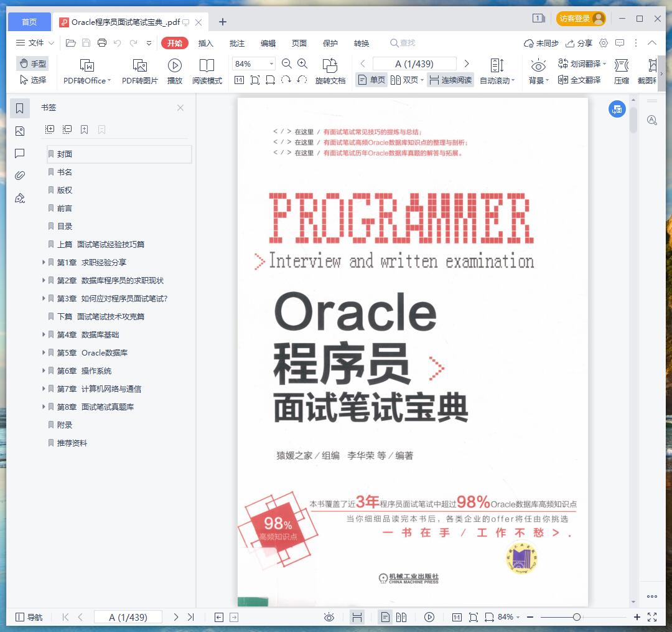Open the thumbnails panel in the left sidebar

[20, 131]
